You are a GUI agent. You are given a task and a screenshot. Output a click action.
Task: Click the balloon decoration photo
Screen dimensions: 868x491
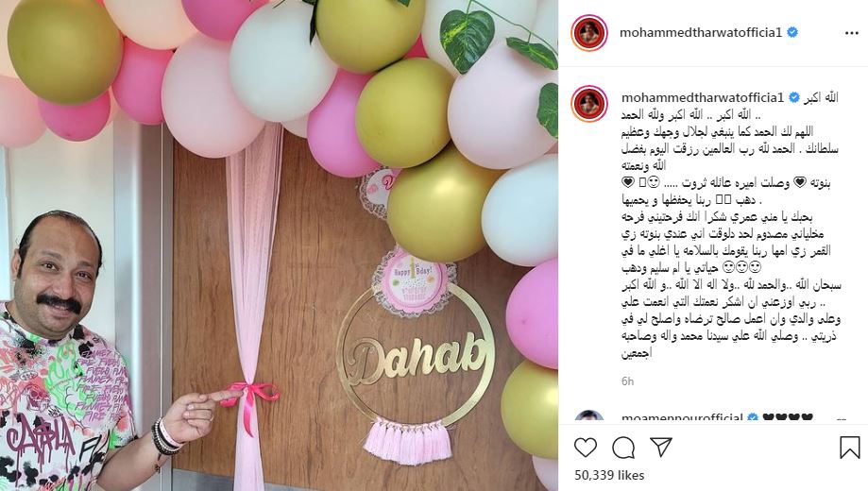(279, 245)
